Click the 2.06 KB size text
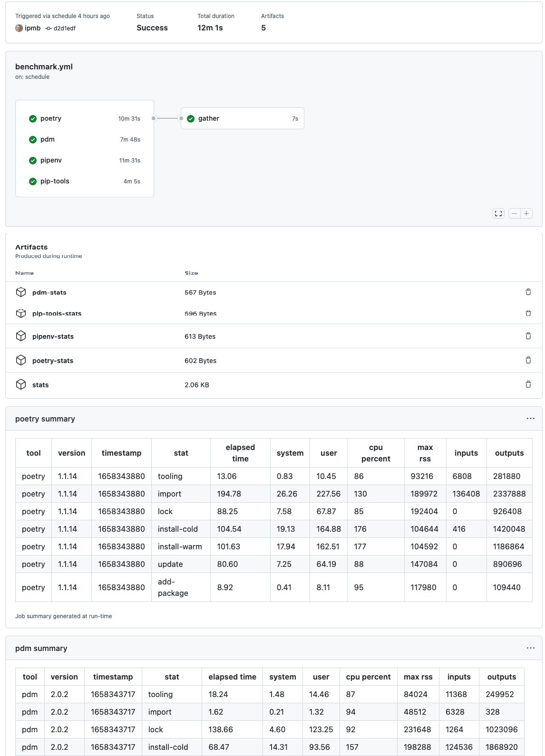This screenshot has height=756, width=545. [197, 385]
